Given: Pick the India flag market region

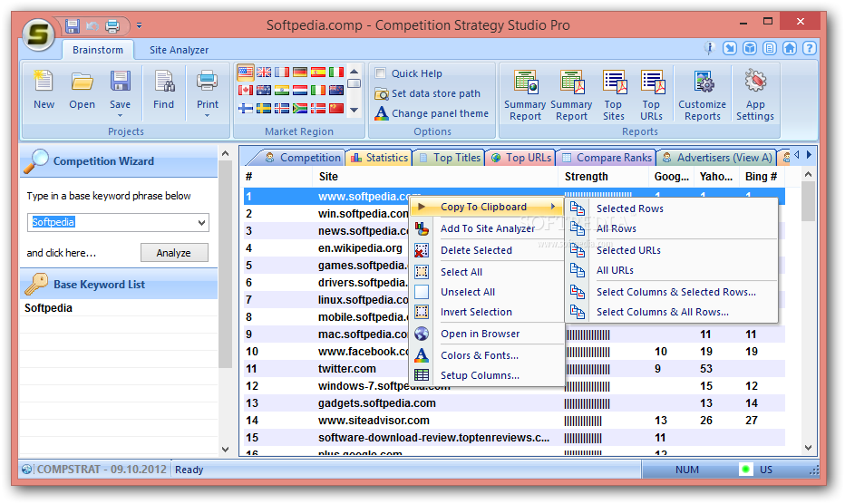Looking at the screenshot, I should 282,90.
